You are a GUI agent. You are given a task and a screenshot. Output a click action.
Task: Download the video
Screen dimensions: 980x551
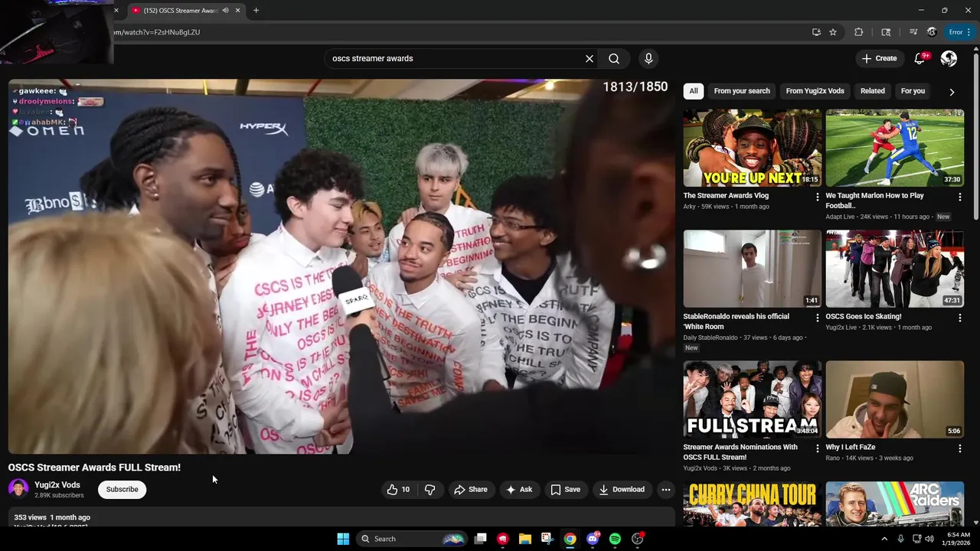click(622, 490)
